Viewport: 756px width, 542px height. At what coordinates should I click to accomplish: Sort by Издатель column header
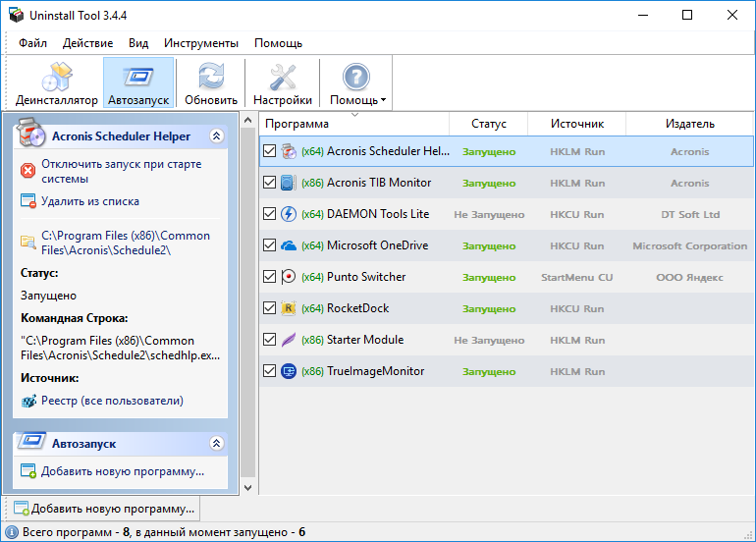coord(689,124)
